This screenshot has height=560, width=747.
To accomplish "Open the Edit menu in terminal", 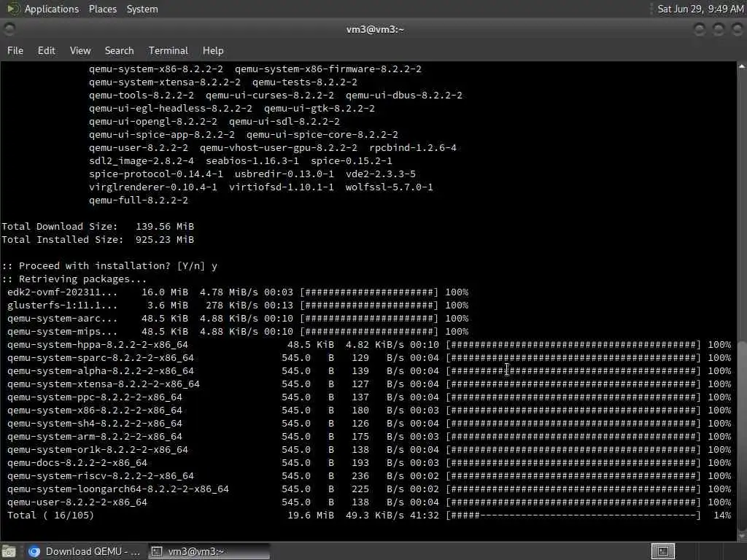I will (46, 50).
